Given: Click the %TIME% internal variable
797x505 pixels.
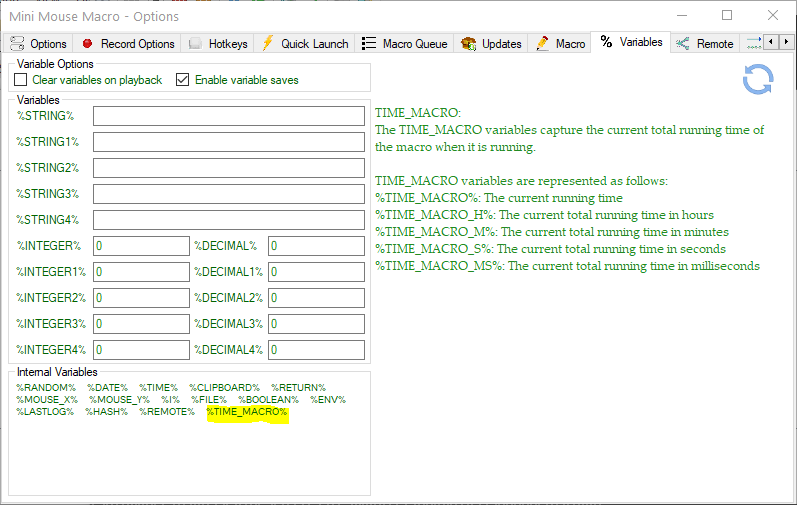Looking at the screenshot, I should (x=159, y=388).
